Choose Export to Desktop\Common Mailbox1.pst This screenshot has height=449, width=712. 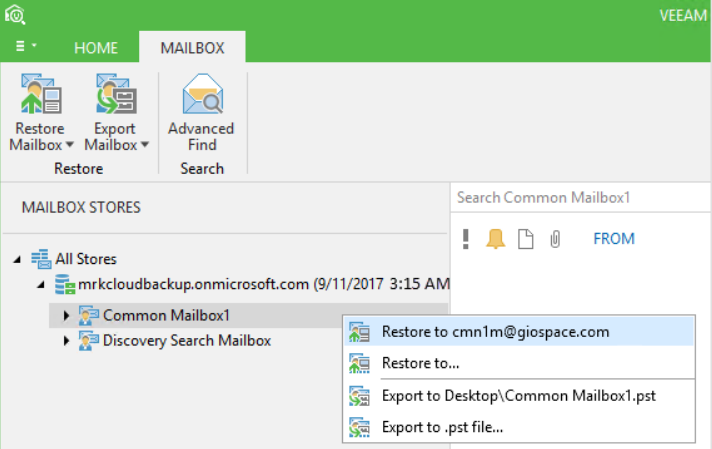pos(519,396)
